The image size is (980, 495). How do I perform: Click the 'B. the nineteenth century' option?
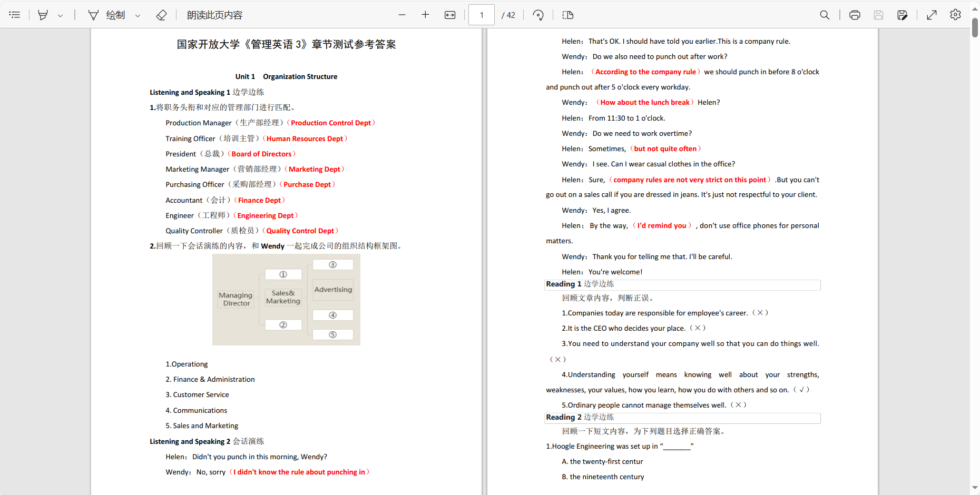click(603, 477)
